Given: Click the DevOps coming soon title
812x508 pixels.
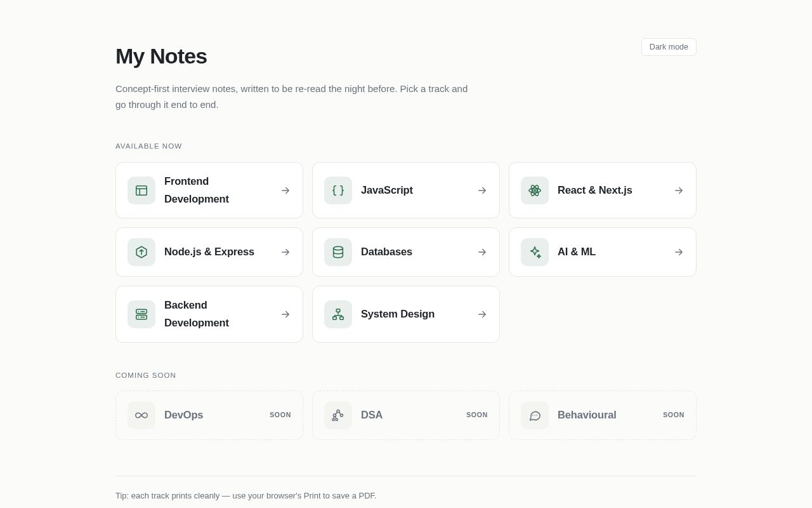Looking at the screenshot, I should coord(184,415).
